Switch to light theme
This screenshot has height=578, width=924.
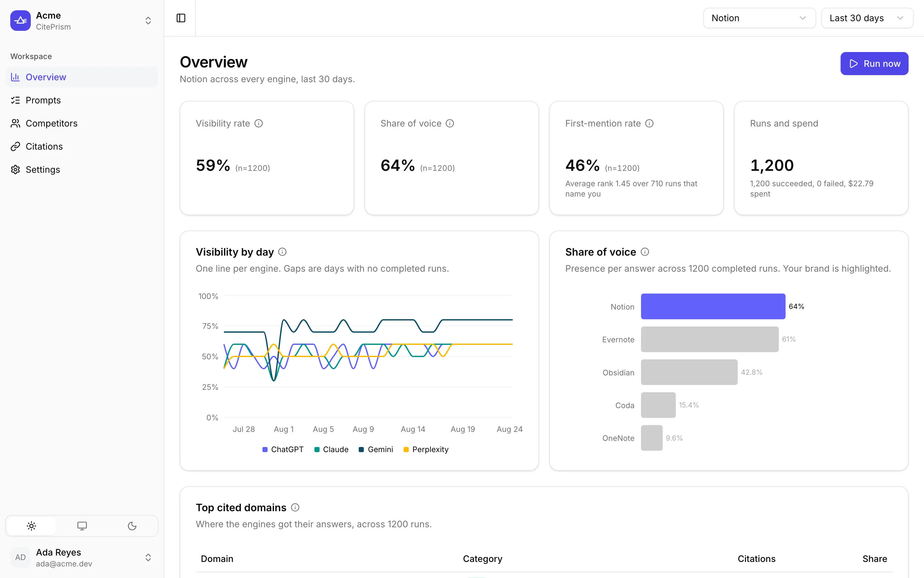[31, 526]
